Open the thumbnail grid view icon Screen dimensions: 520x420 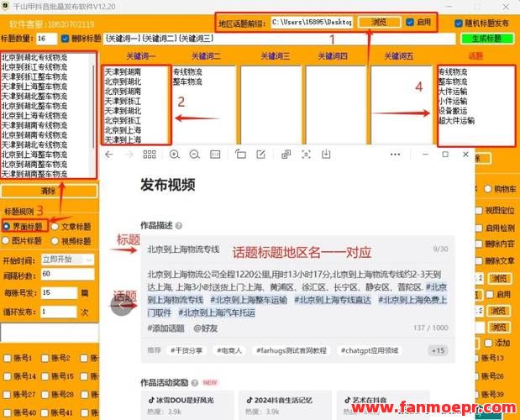pos(150,155)
